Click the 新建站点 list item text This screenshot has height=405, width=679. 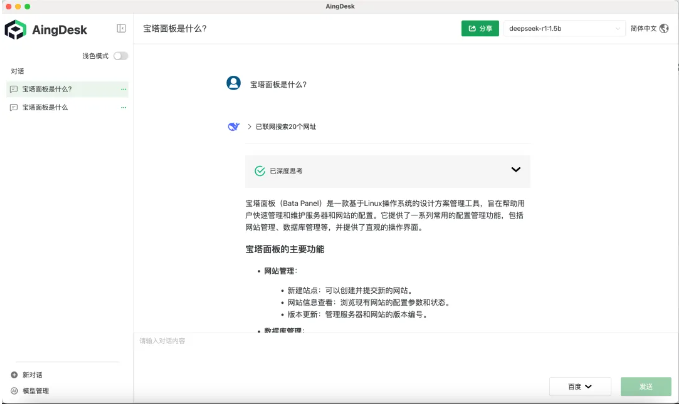(x=351, y=291)
